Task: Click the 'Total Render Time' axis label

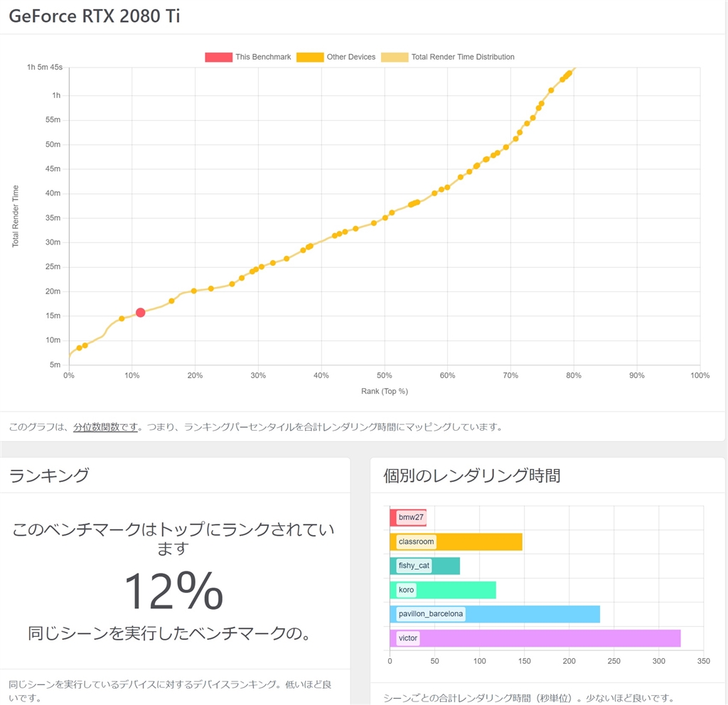Action: coord(16,216)
